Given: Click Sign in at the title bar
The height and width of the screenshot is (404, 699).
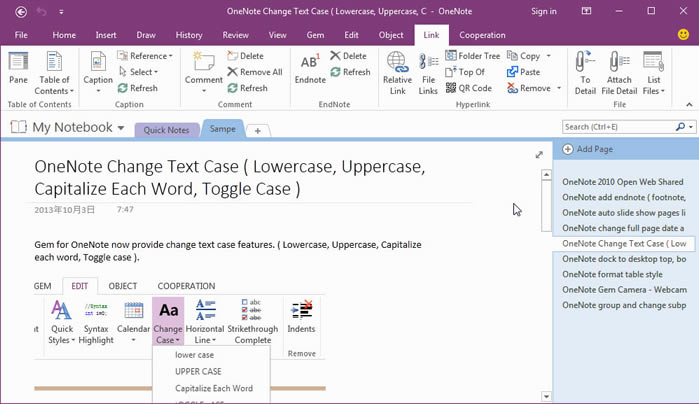Looking at the screenshot, I should [544, 11].
